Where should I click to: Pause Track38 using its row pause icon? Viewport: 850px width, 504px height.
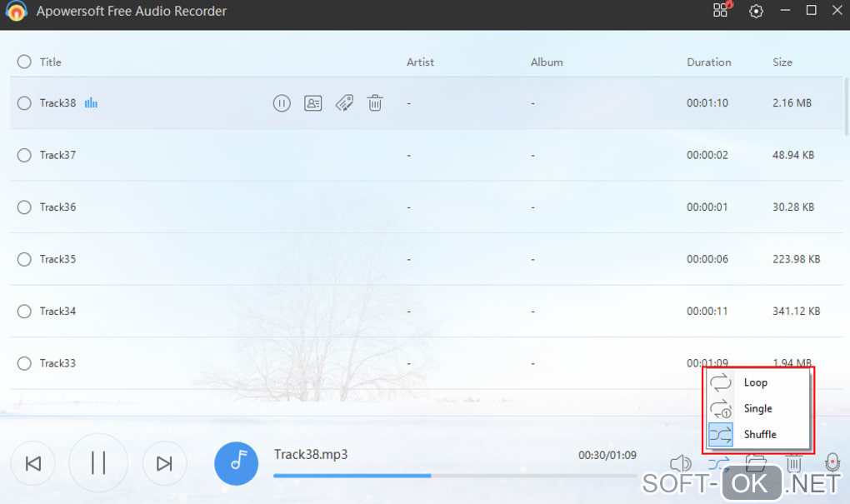click(282, 103)
